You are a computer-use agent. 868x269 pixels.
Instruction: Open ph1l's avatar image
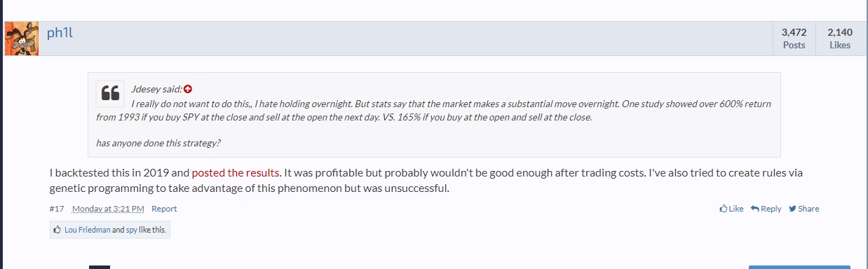click(21, 39)
